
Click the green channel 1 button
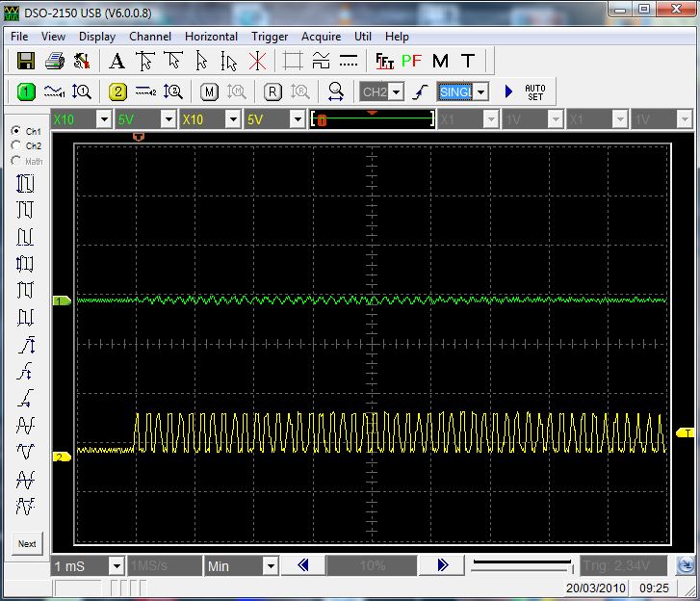(26, 91)
